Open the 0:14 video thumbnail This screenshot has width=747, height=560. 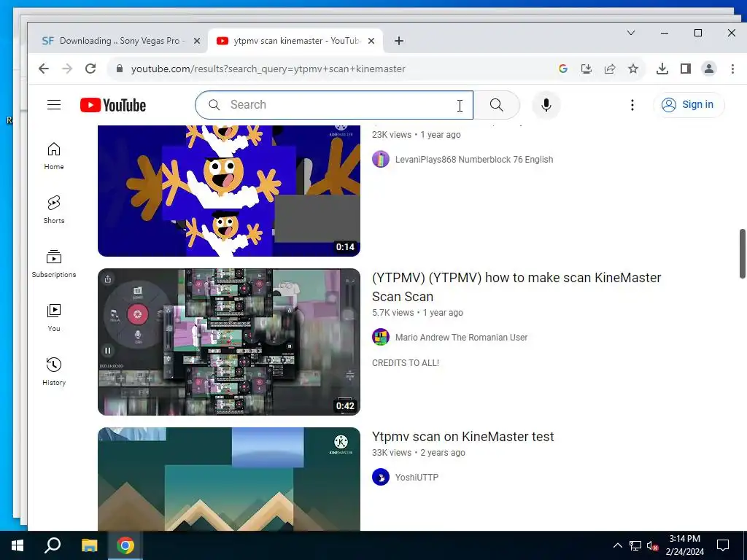point(228,191)
